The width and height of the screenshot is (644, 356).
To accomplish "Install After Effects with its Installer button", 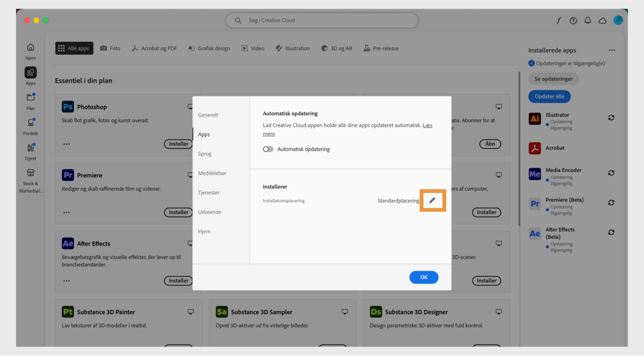I will point(178,281).
